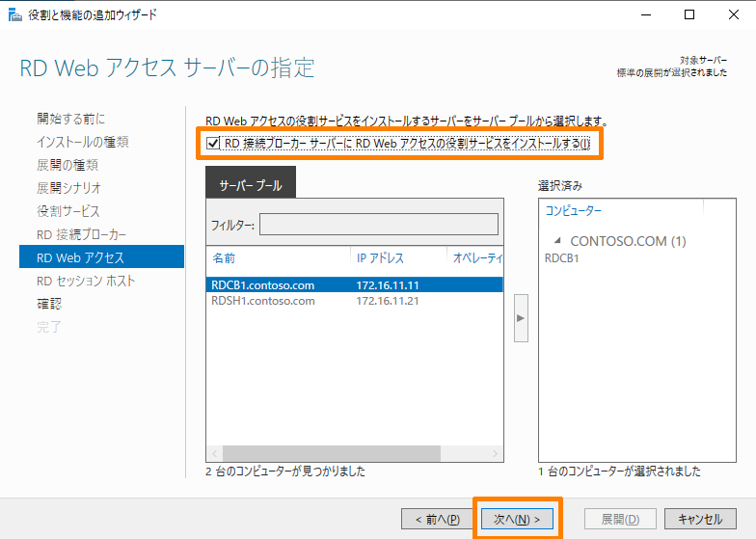The height and width of the screenshot is (539, 756).
Task: Click in the フィルター input field
Action: pyautogui.click(x=378, y=225)
